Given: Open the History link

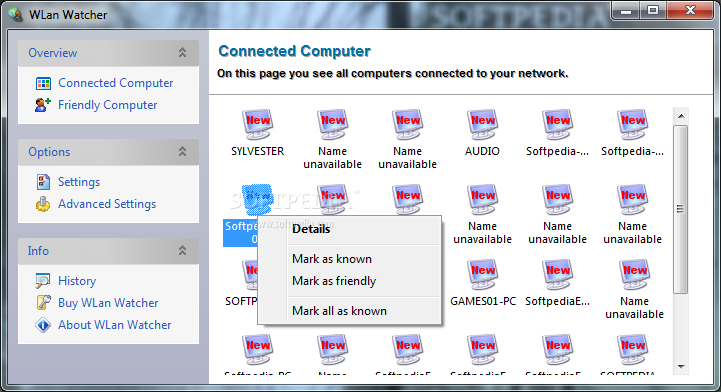Looking at the screenshot, I should pyautogui.click(x=77, y=281).
